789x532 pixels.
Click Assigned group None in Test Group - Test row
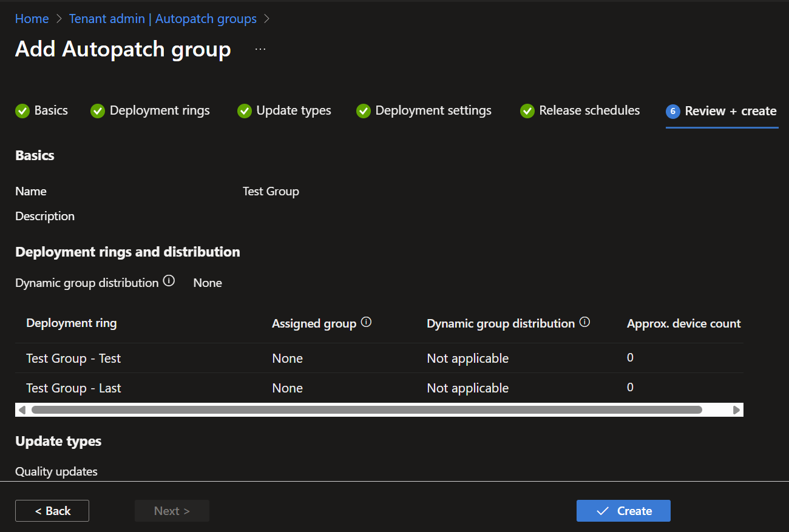click(287, 359)
